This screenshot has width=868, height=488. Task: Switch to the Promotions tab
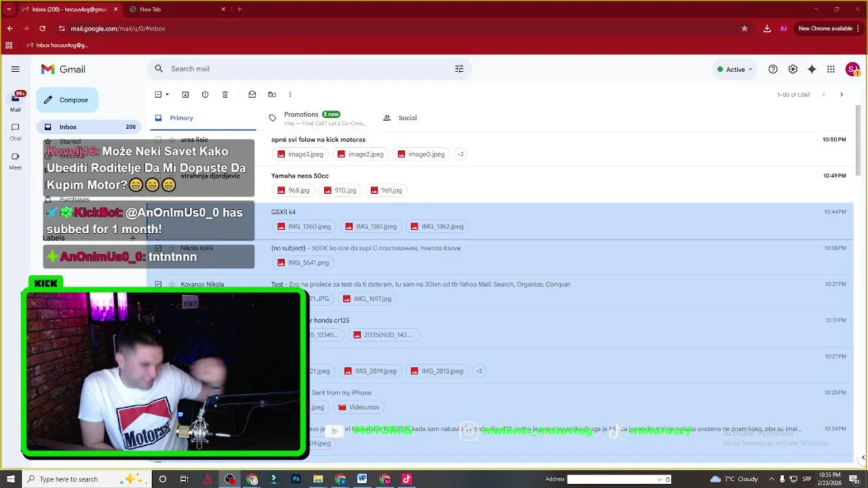click(x=318, y=118)
